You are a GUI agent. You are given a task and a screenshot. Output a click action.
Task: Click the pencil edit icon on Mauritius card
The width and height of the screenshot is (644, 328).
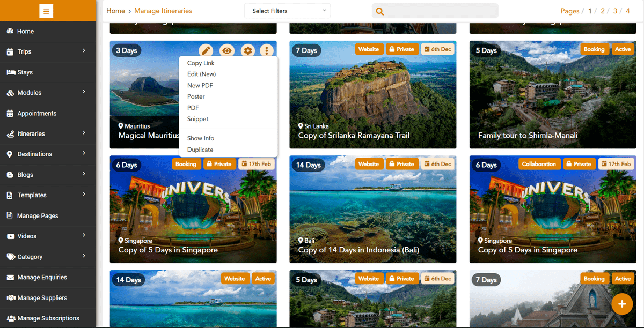click(x=206, y=50)
